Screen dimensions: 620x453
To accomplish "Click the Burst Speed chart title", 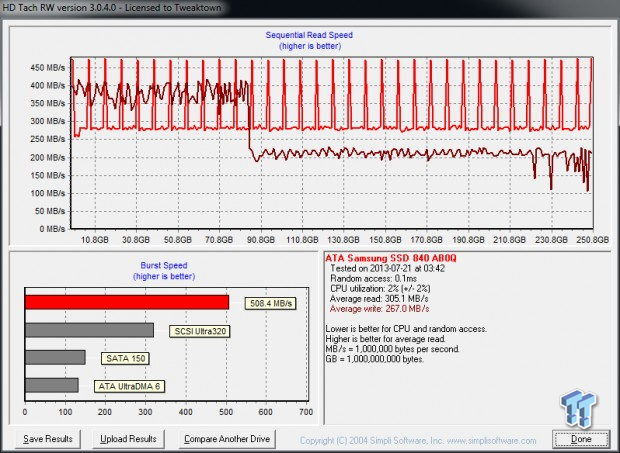I will pyautogui.click(x=164, y=266).
